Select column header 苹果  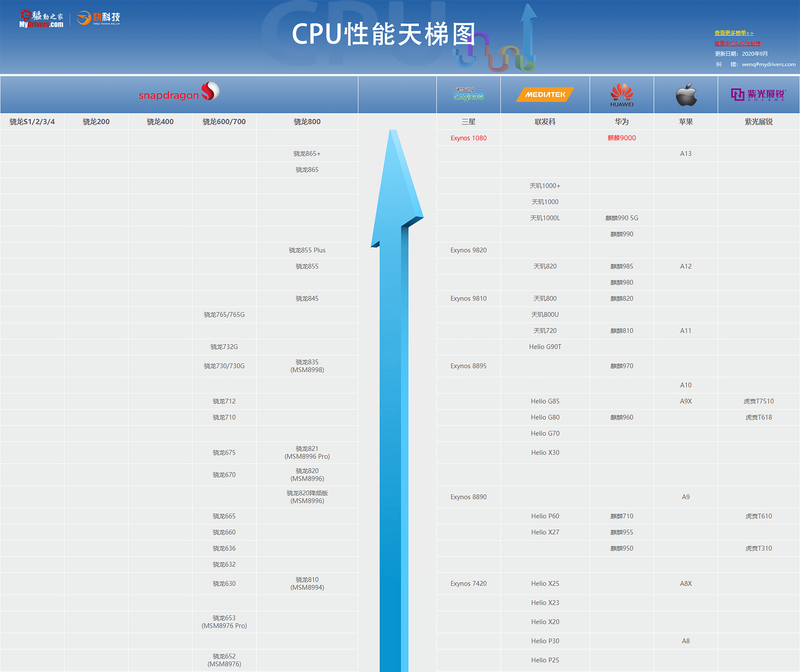click(x=686, y=122)
